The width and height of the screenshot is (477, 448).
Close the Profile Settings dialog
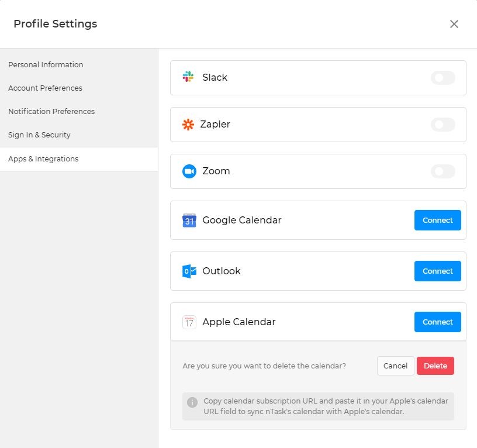point(454,24)
